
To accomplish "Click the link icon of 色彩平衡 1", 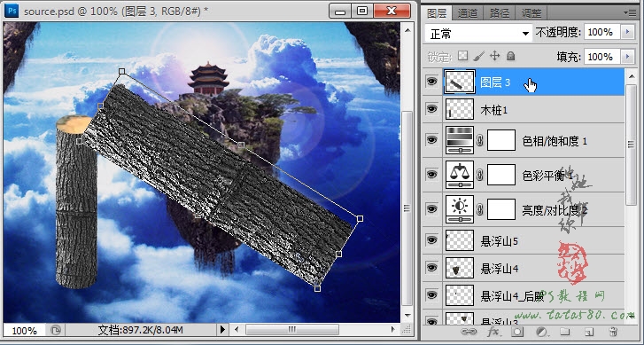I will point(480,176).
